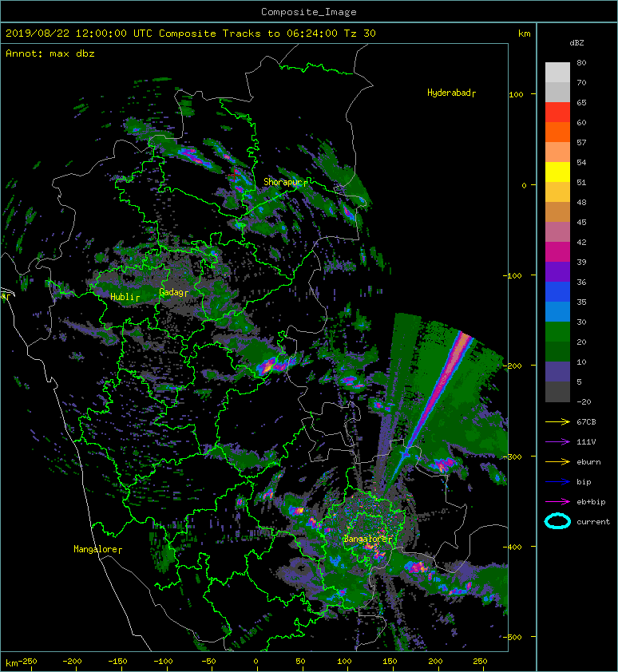The height and width of the screenshot is (672, 618).
Task: Select the 54 dBZ yellow swatch
Action: 557,172
